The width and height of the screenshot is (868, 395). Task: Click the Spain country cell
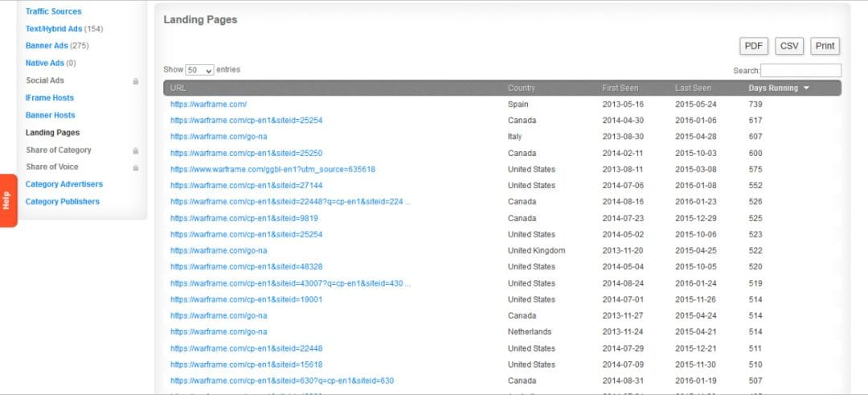coord(518,104)
